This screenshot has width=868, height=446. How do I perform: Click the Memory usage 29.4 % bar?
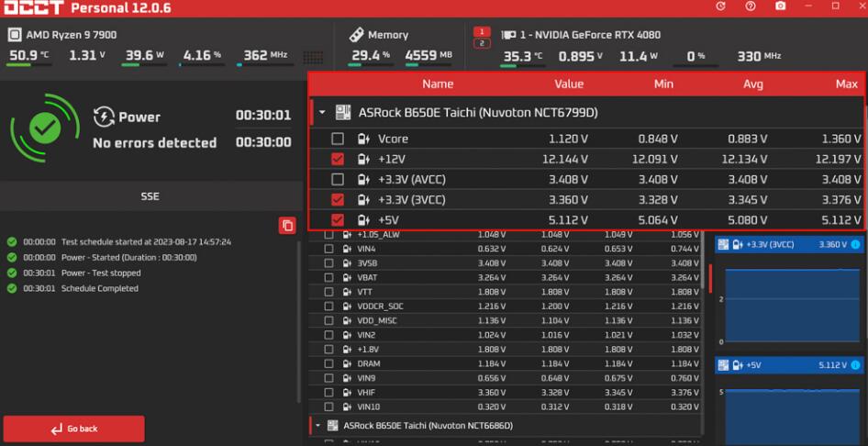(369, 65)
